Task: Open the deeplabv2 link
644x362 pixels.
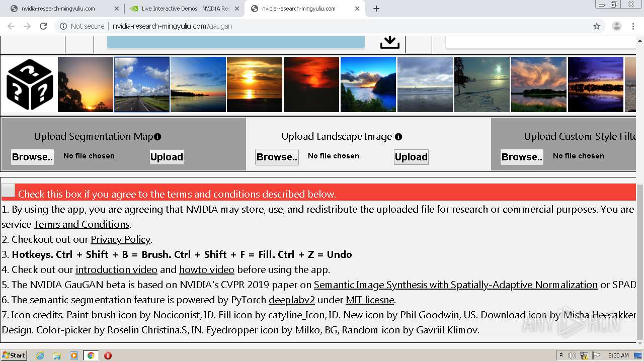Action: (292, 300)
